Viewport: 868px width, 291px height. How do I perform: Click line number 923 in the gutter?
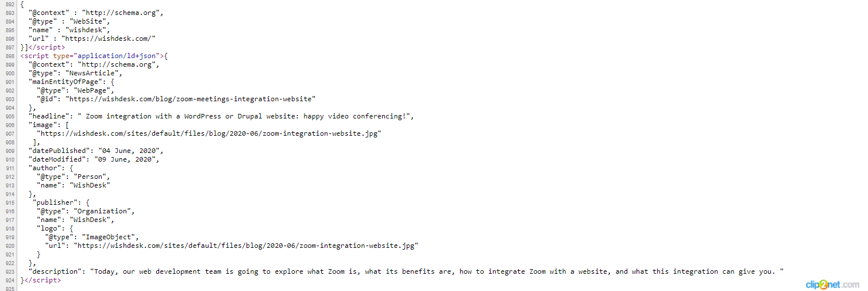pyautogui.click(x=9, y=271)
